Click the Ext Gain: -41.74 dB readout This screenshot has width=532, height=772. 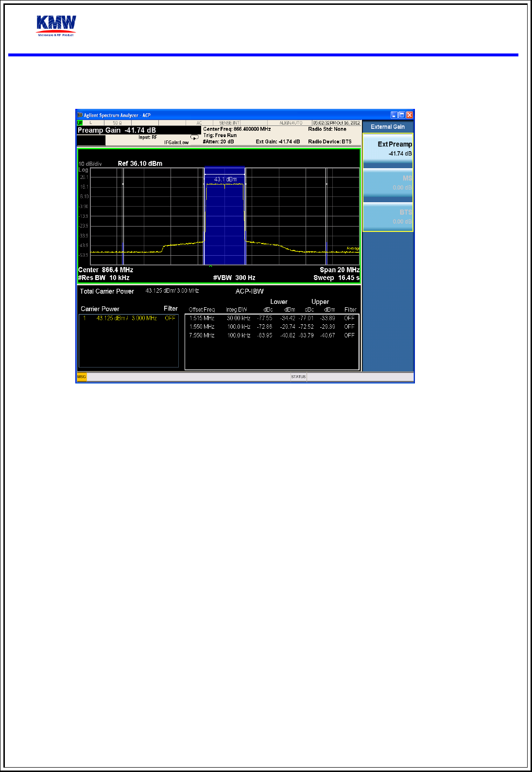pyautogui.click(x=278, y=142)
